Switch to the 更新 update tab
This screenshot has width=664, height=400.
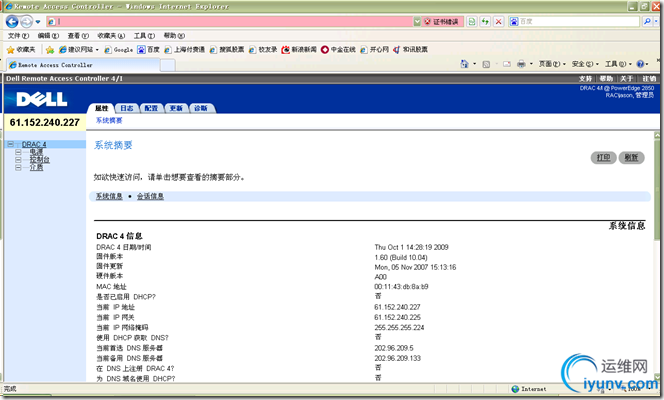click(176, 108)
